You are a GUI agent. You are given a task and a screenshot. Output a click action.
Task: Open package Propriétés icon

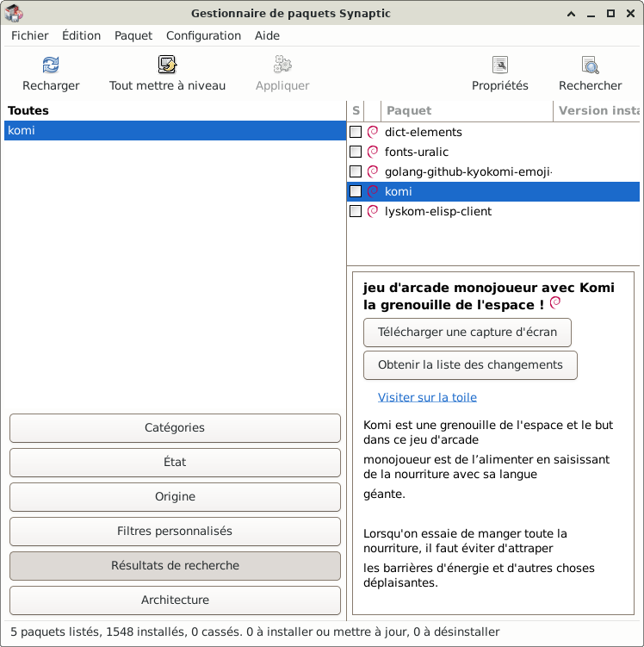pyautogui.click(x=499, y=65)
